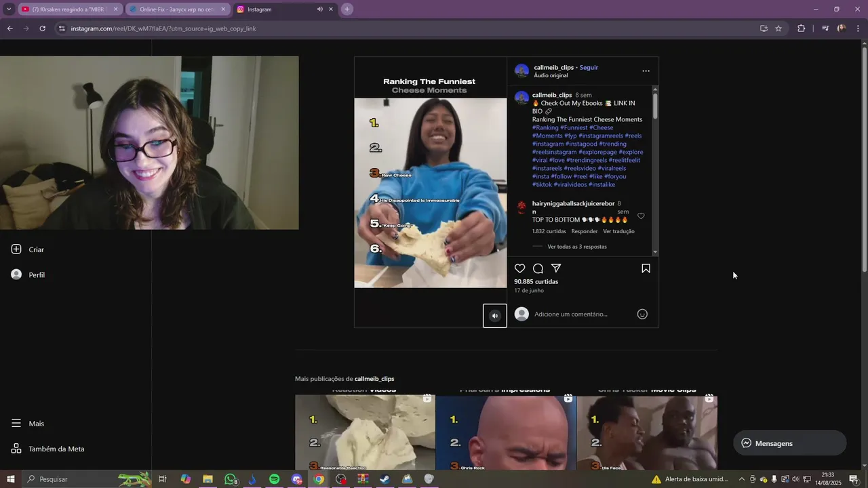Go back in browser

(9, 28)
